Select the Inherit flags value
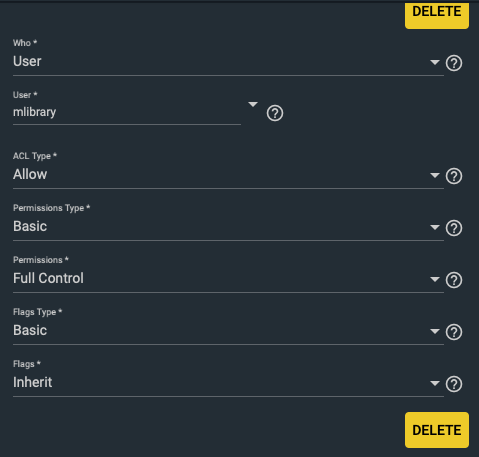Screen dimensions: 479x457 click(33, 382)
